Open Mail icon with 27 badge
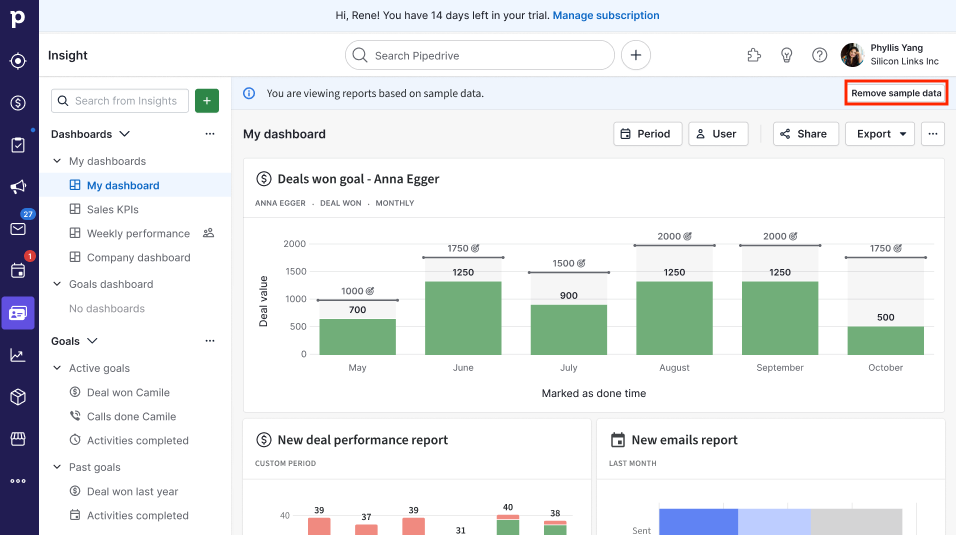Viewport: 956px width, 535px height. coord(18,229)
